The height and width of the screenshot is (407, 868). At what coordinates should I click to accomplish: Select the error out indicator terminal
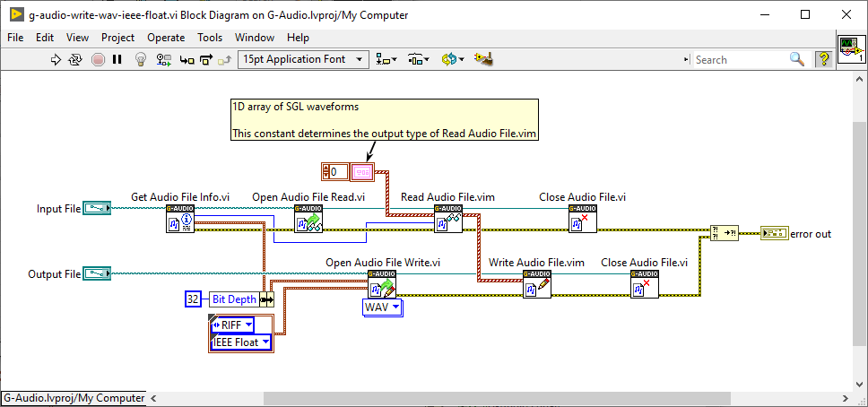click(775, 234)
